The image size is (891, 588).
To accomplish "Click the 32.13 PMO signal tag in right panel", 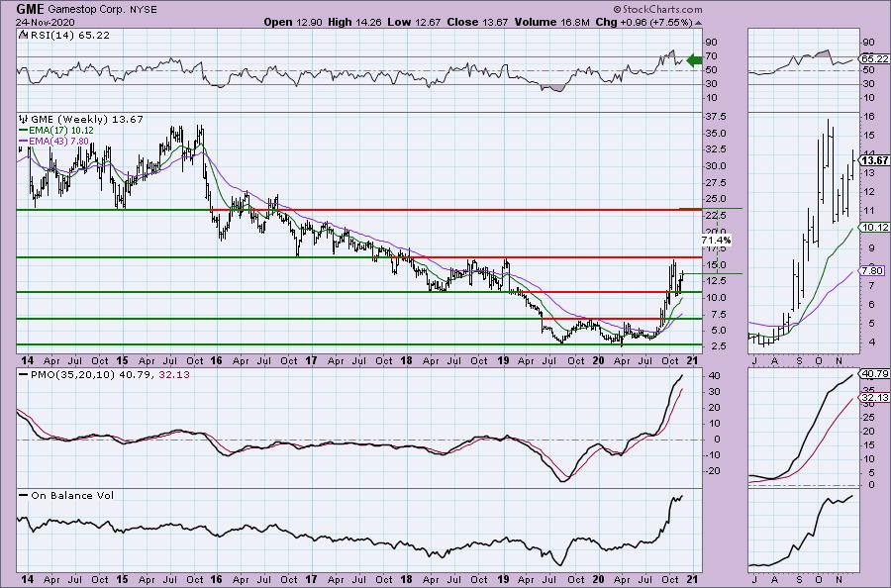I will [x=874, y=398].
